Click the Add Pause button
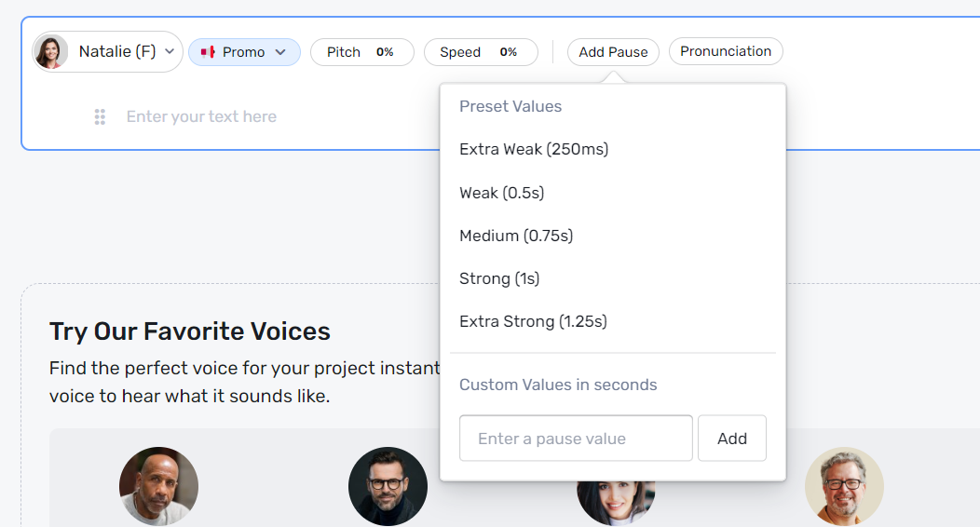 pos(613,52)
